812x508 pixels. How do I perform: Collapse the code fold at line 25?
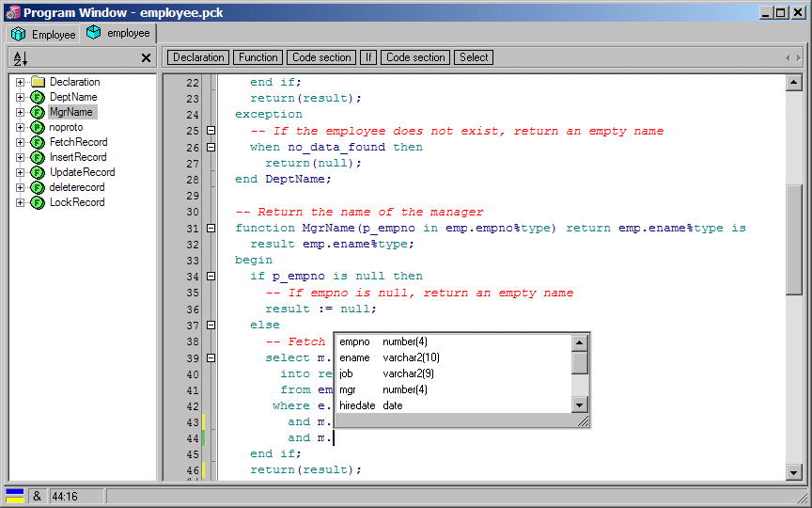tap(211, 131)
